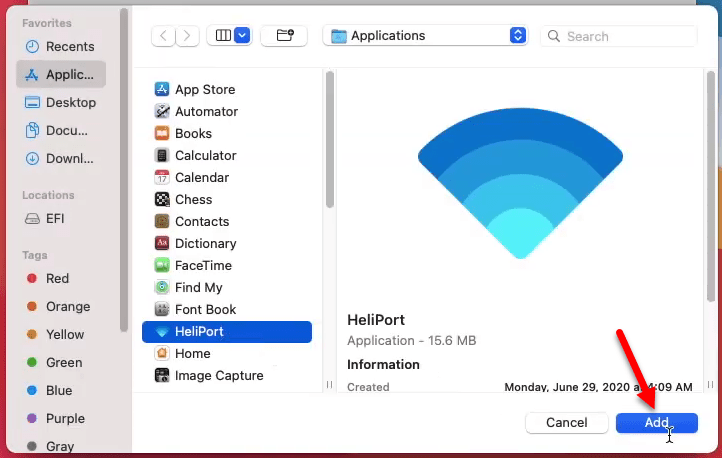Click the magnifier icon in search box
Screen dimensions: 722x458
coord(553,36)
